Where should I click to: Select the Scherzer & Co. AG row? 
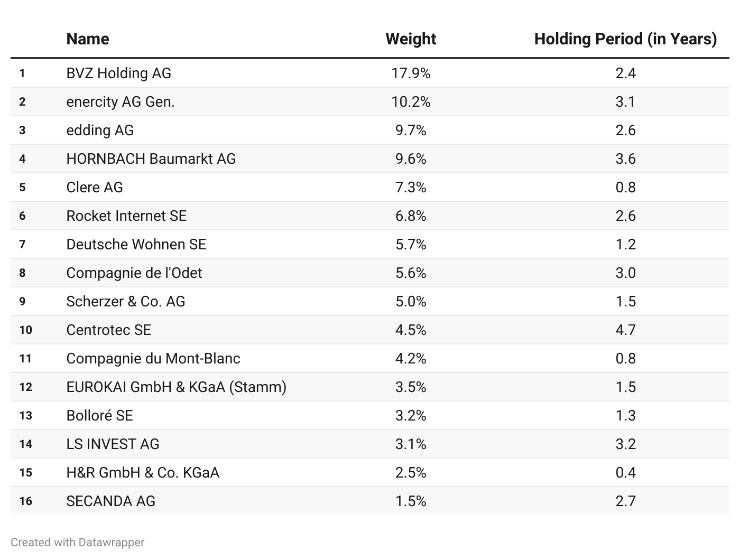[126, 301]
